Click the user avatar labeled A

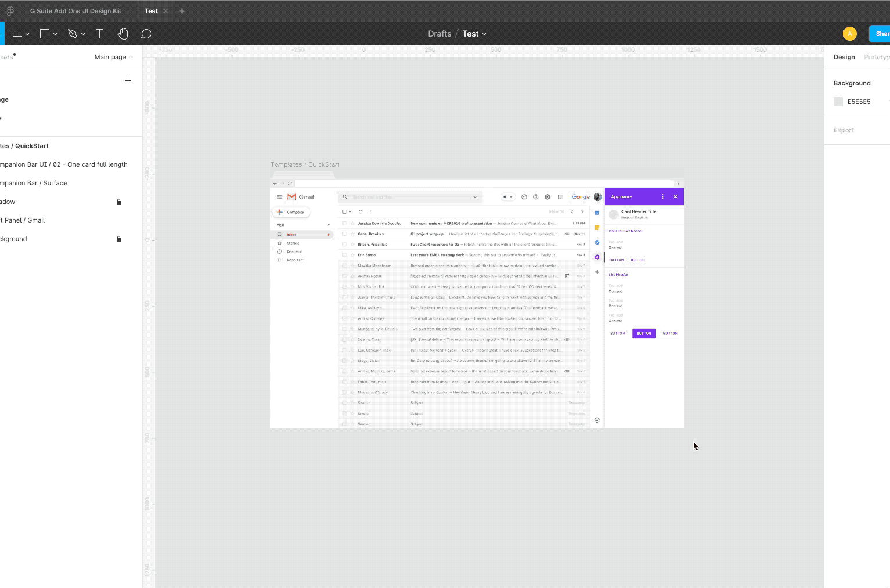click(x=850, y=34)
